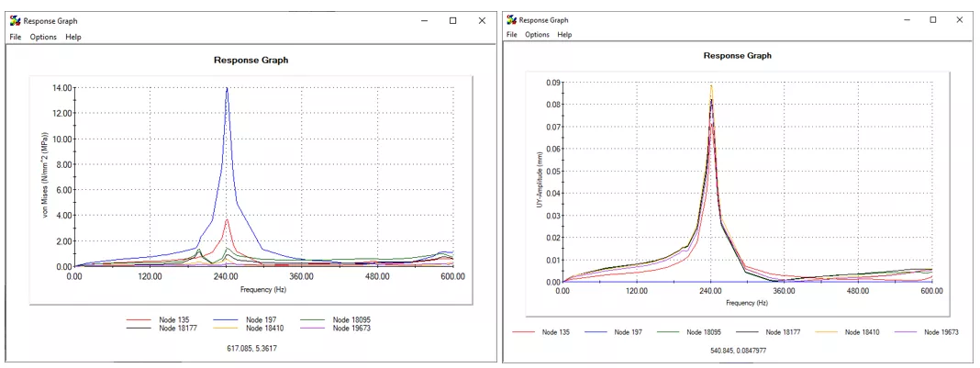Click the right window's title bar app icon
This screenshot has height=368, width=980.
pyautogui.click(x=512, y=19)
